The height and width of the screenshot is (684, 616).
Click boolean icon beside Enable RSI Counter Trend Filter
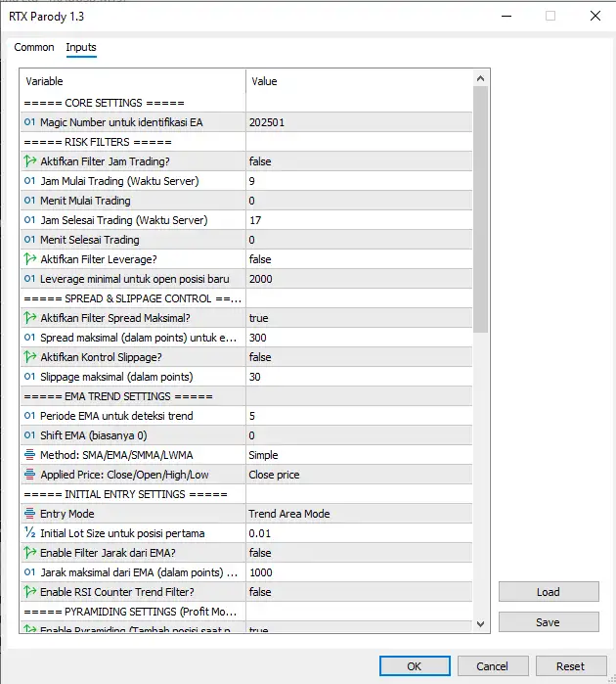(29, 592)
